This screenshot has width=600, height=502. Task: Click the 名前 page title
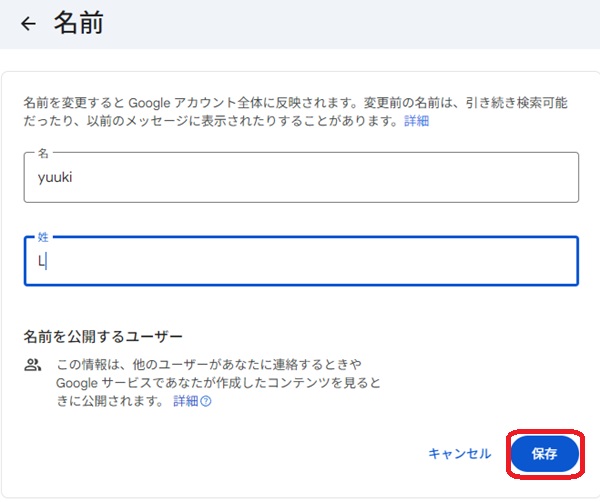(77, 24)
